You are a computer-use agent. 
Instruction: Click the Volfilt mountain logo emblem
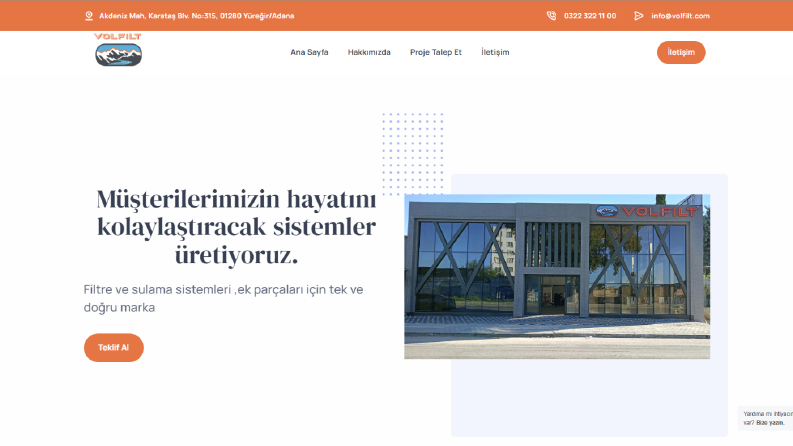(118, 55)
